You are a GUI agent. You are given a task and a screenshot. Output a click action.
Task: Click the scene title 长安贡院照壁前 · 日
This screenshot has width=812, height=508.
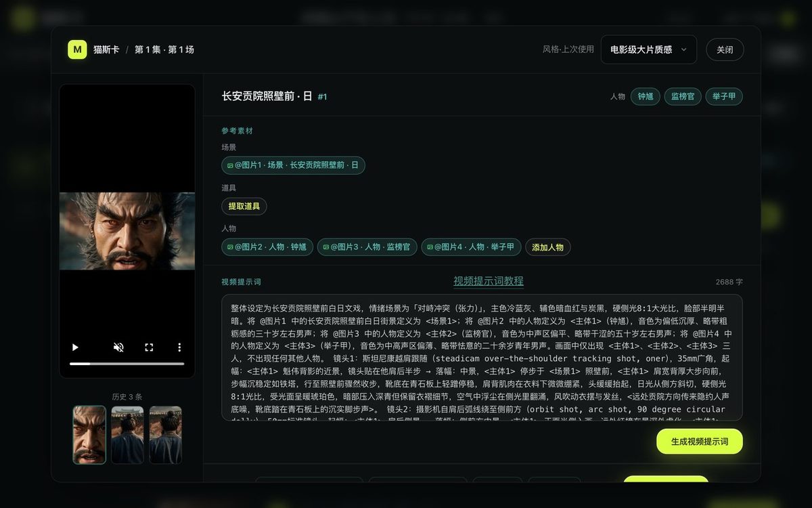[x=267, y=96]
